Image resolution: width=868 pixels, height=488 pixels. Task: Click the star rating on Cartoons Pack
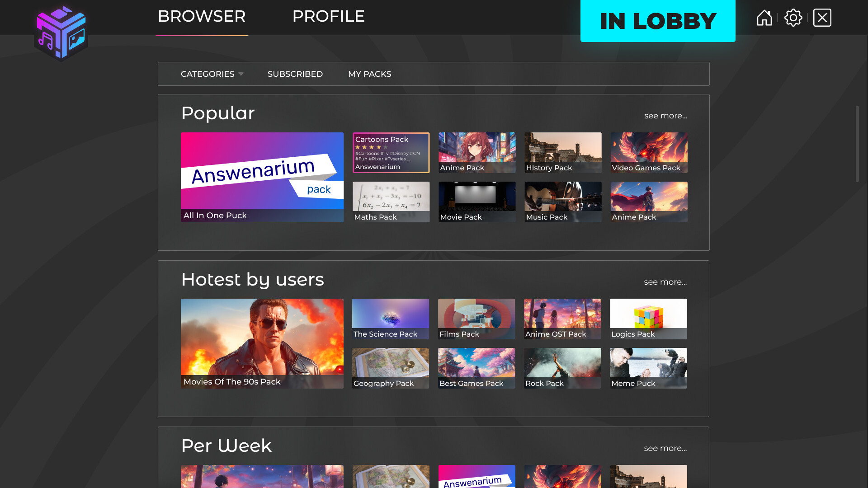[371, 147]
